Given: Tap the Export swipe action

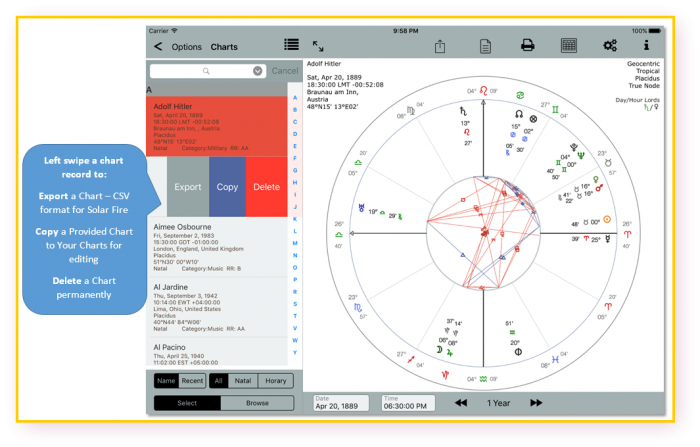Looking at the screenshot, I should pos(188,187).
